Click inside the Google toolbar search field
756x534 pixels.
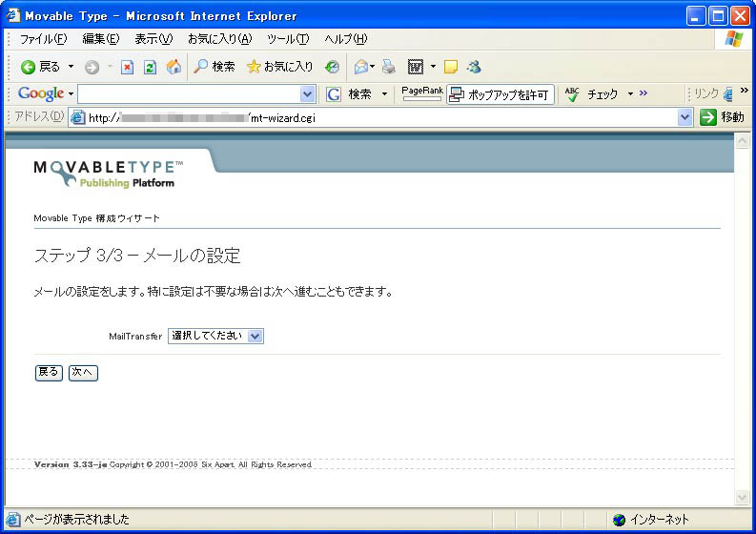[189, 94]
